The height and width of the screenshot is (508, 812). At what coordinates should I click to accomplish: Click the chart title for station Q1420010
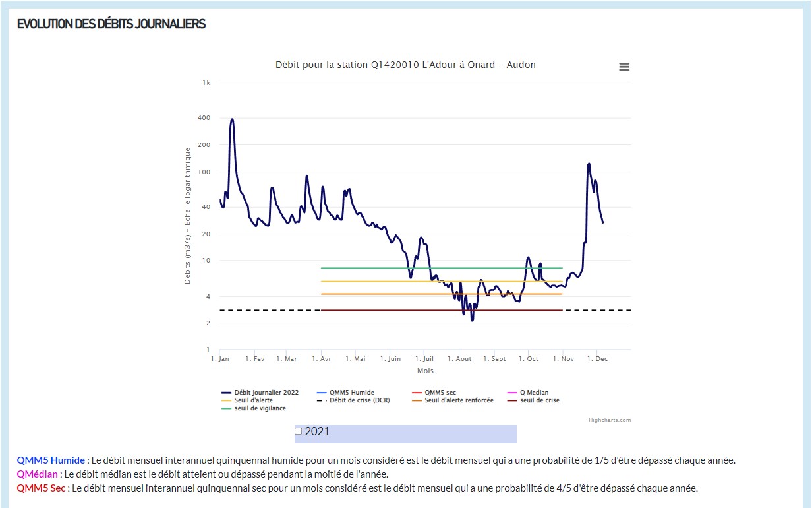405,65
